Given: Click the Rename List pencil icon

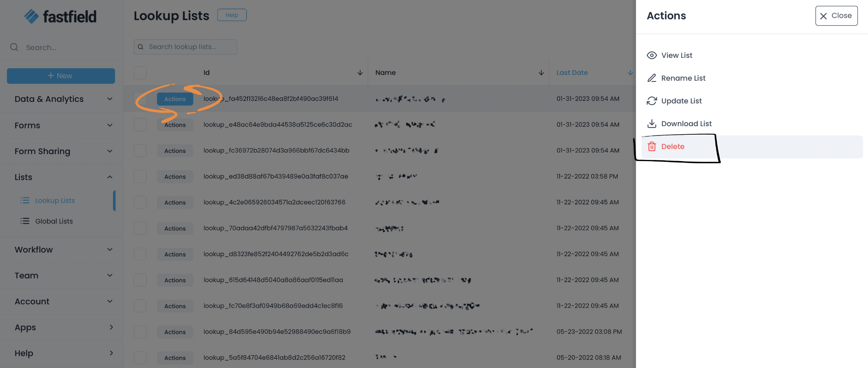Looking at the screenshot, I should click(652, 78).
